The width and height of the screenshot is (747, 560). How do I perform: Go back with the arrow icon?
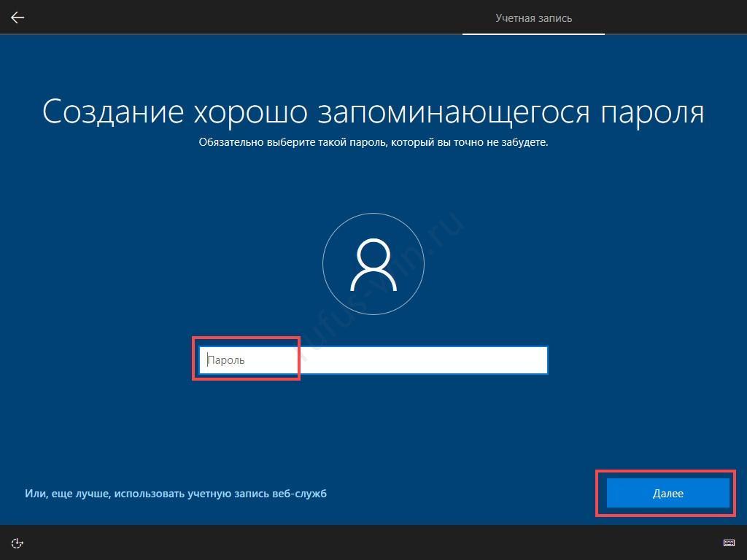click(18, 17)
